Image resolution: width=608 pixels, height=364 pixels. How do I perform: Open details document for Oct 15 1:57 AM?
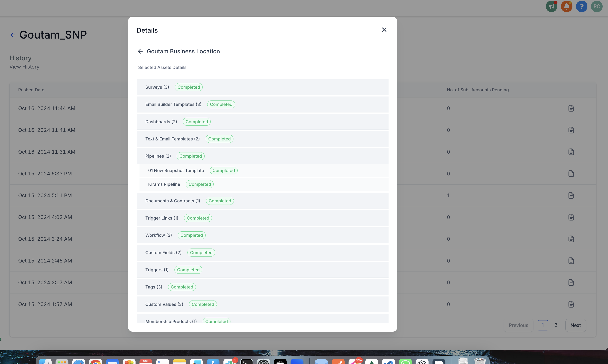pyautogui.click(x=571, y=304)
